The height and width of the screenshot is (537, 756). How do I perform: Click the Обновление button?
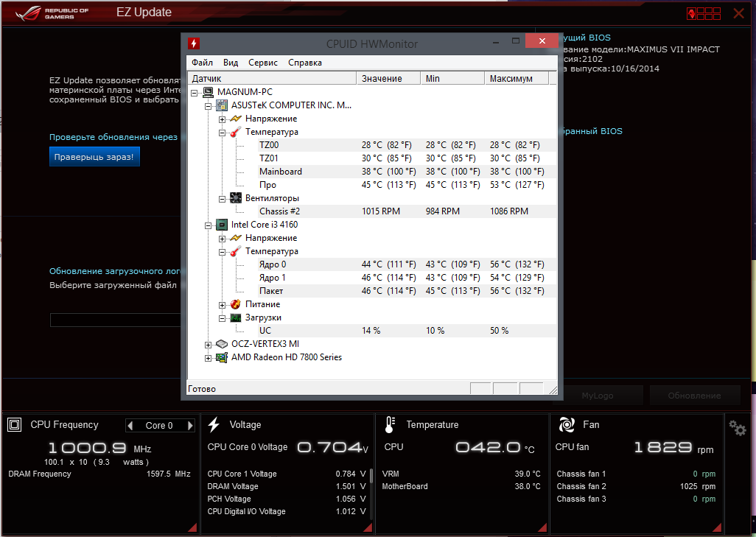694,396
